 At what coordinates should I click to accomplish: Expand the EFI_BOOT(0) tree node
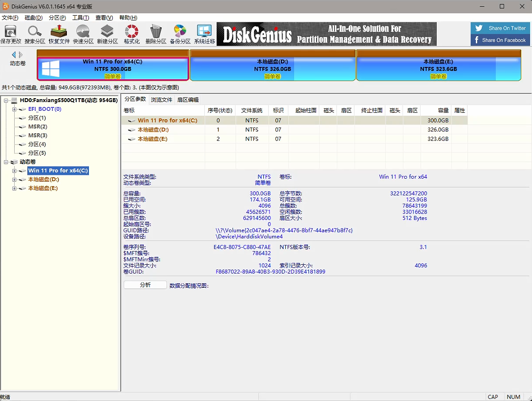(x=14, y=109)
